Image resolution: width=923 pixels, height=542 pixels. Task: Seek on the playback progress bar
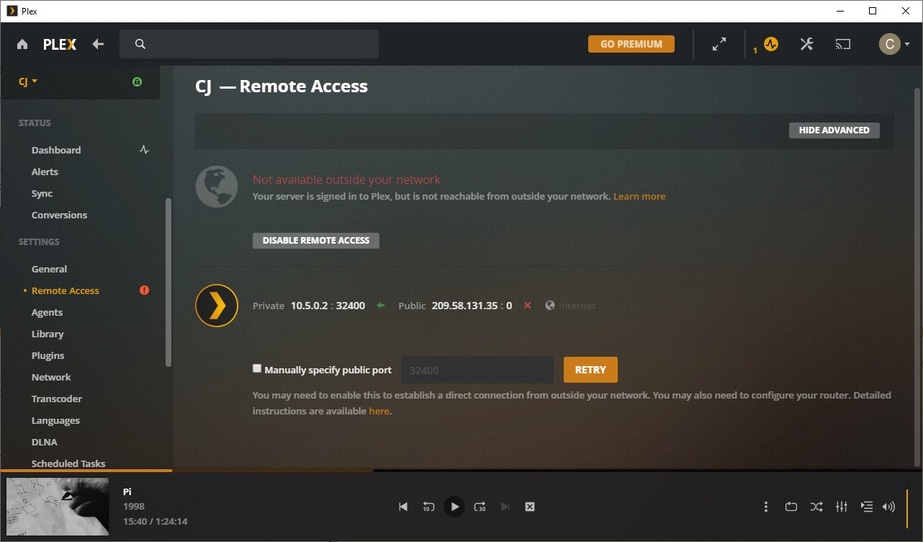(462, 471)
